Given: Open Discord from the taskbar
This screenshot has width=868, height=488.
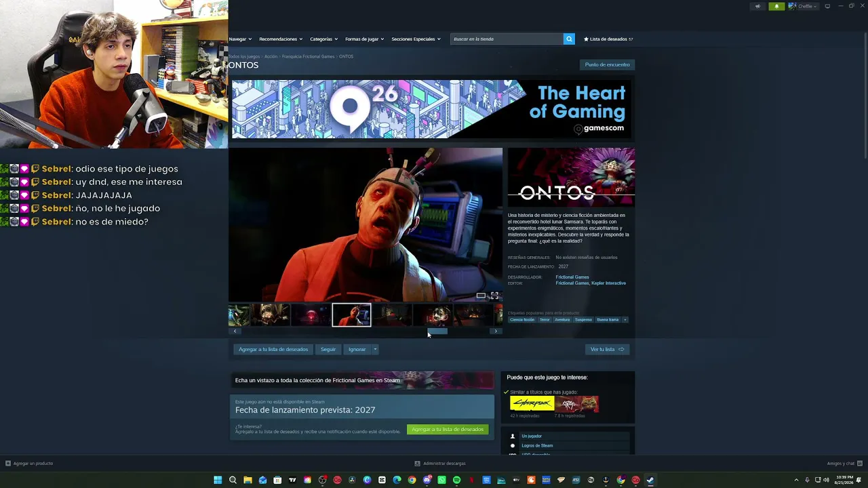Looking at the screenshot, I should tap(427, 480).
